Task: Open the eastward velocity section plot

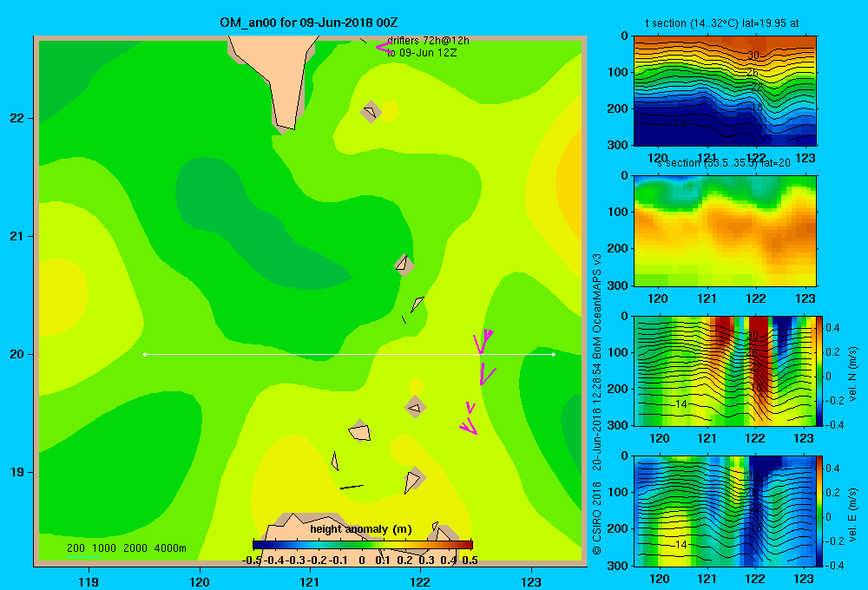Action: 724,511
